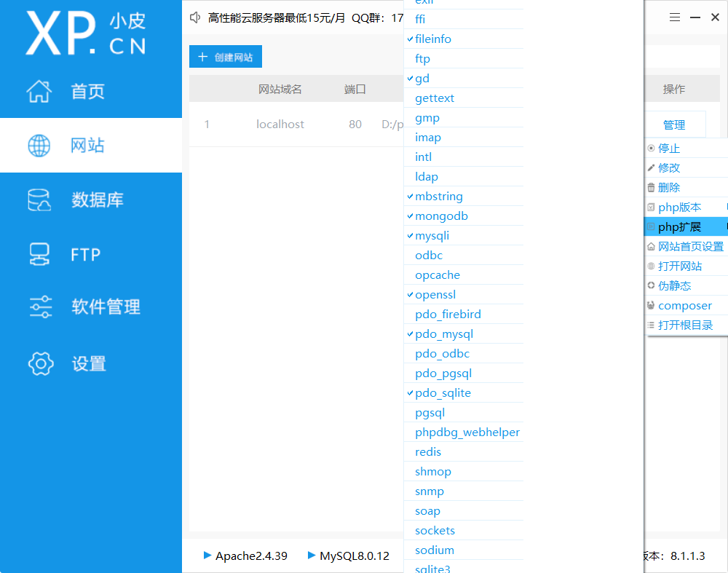The image size is (728, 573).
Task: Disable the mbstring extension
Action: [x=464, y=196]
